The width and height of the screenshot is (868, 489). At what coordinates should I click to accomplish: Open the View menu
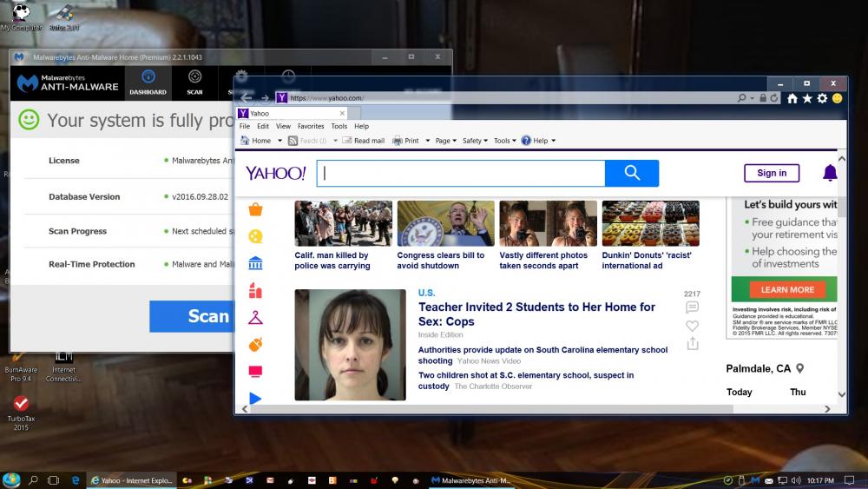[283, 126]
